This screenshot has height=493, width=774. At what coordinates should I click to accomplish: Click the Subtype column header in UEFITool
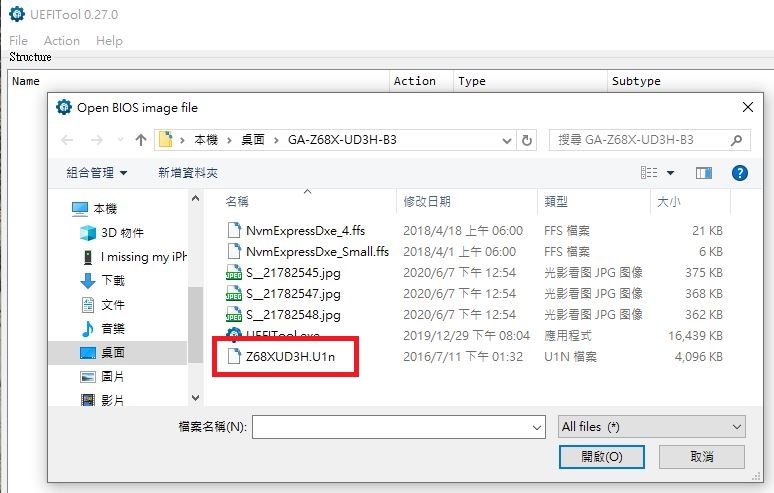point(636,81)
